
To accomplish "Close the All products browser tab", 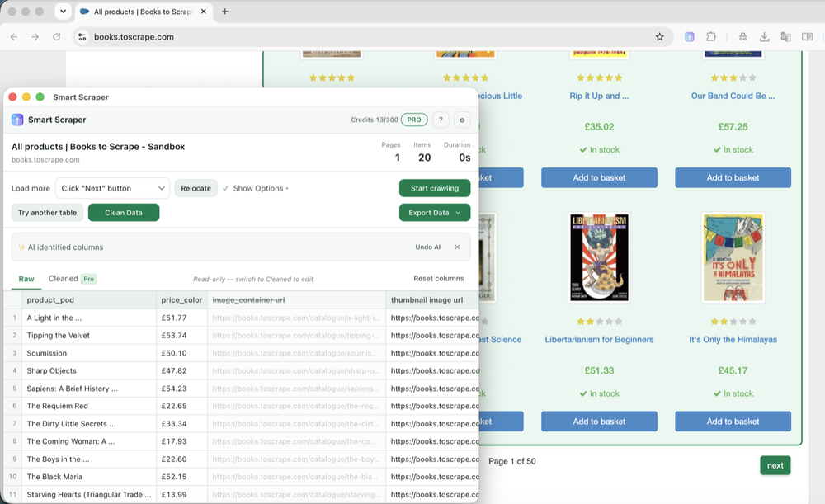I will [204, 12].
